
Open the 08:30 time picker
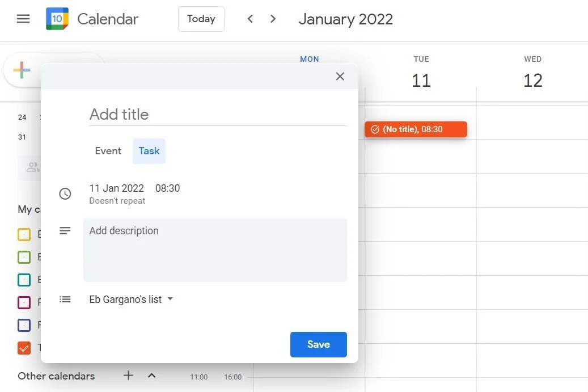point(167,188)
